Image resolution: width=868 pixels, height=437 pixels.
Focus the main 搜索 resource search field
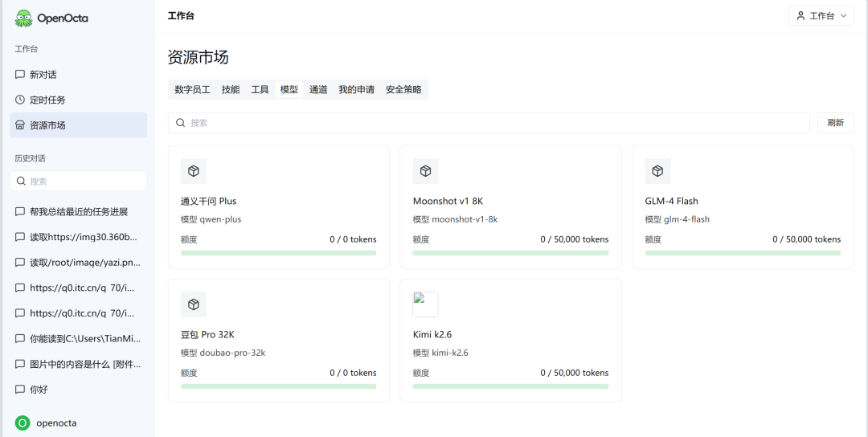(x=489, y=123)
